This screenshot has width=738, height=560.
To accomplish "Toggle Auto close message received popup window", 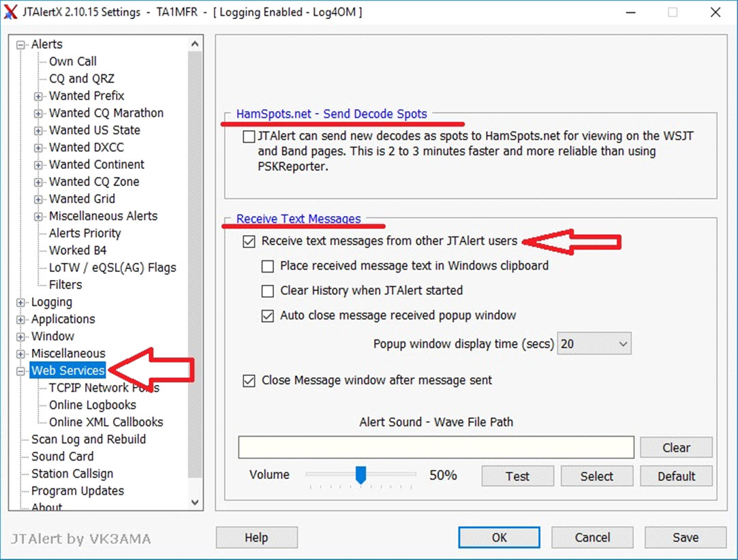I will pos(267,315).
